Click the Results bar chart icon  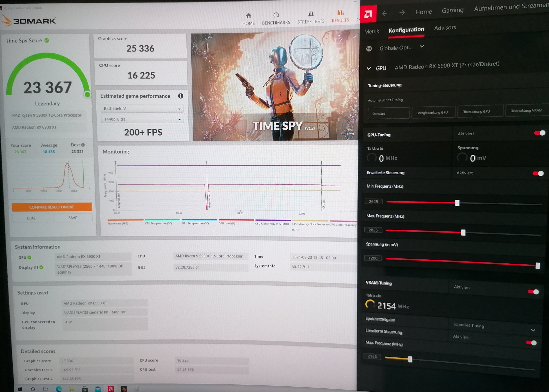point(340,13)
